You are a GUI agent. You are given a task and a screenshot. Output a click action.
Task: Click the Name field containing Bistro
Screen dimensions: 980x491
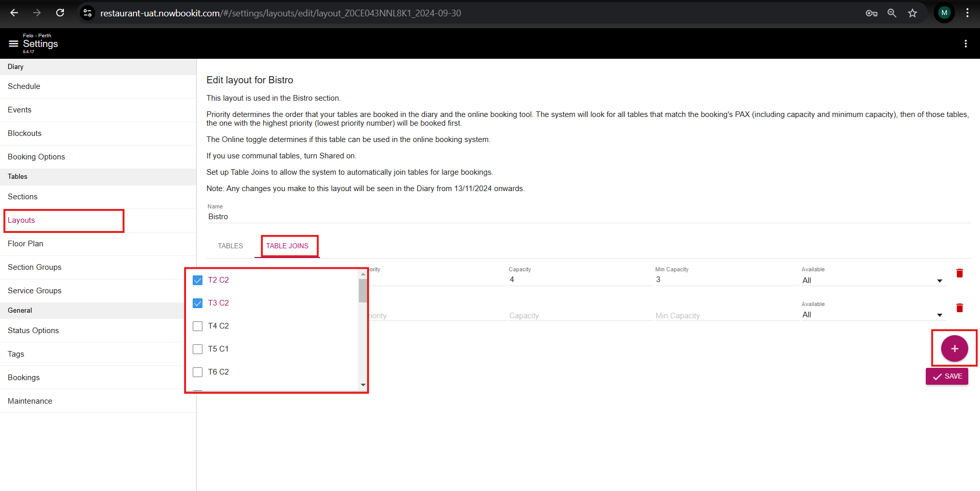(x=256, y=216)
